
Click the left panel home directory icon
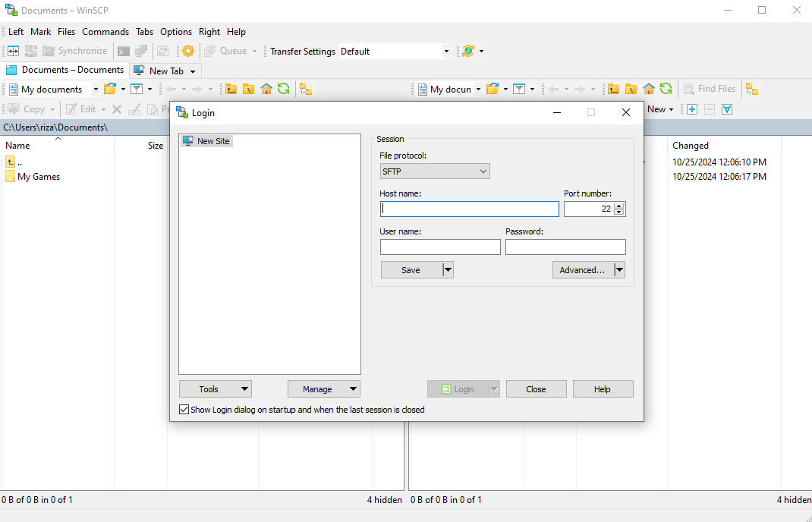pyautogui.click(x=266, y=89)
